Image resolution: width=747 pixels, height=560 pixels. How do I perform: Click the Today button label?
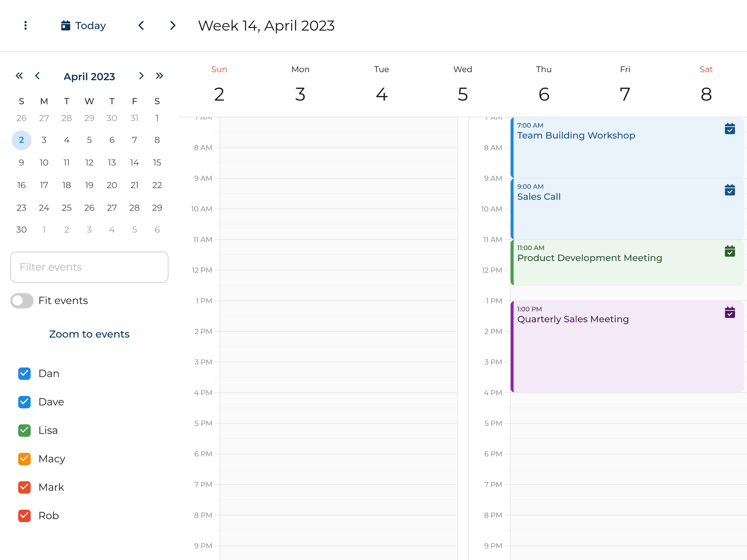pyautogui.click(x=90, y=26)
